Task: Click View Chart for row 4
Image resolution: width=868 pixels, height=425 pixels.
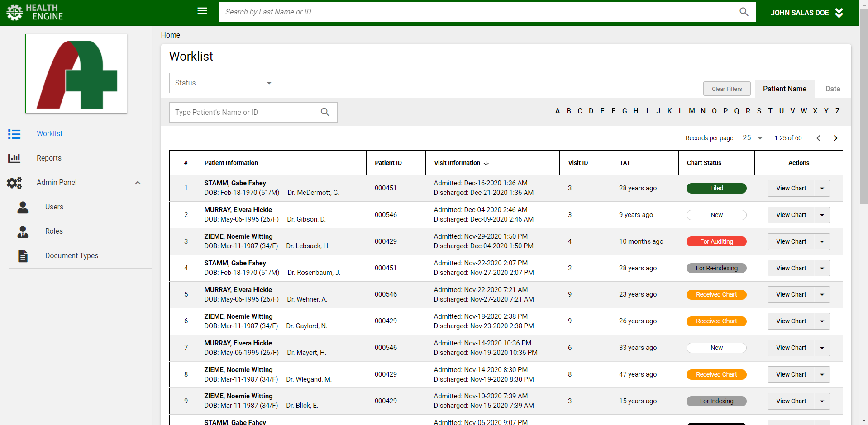Action: (x=791, y=269)
